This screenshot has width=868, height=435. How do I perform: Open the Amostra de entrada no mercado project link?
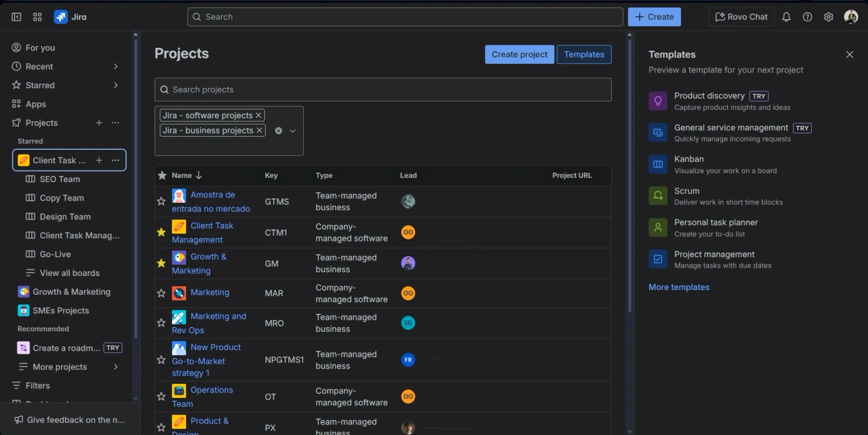[211, 201]
